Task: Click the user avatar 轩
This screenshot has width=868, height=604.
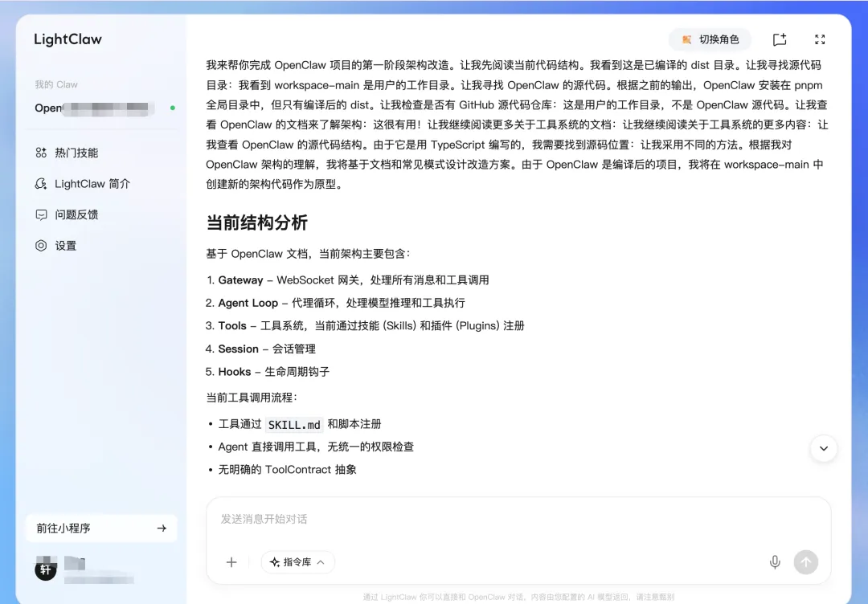Action: click(x=46, y=569)
